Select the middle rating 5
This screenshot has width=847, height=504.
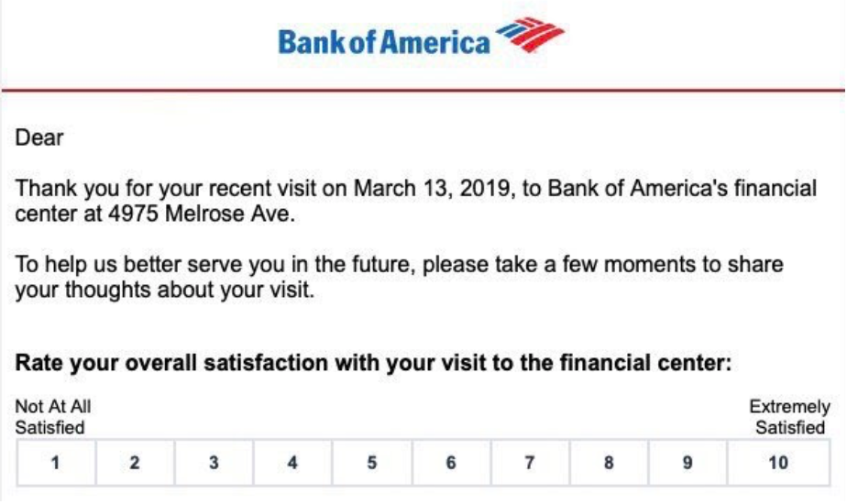[372, 463]
